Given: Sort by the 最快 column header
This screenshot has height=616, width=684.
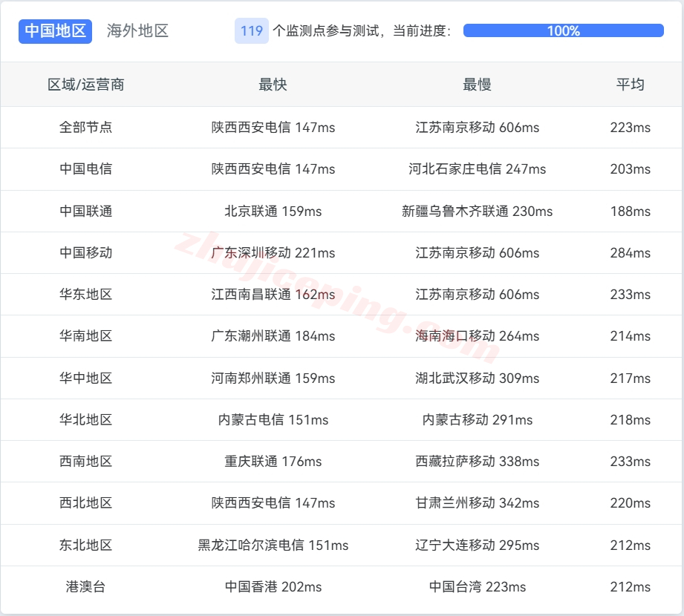Looking at the screenshot, I should click(273, 85).
